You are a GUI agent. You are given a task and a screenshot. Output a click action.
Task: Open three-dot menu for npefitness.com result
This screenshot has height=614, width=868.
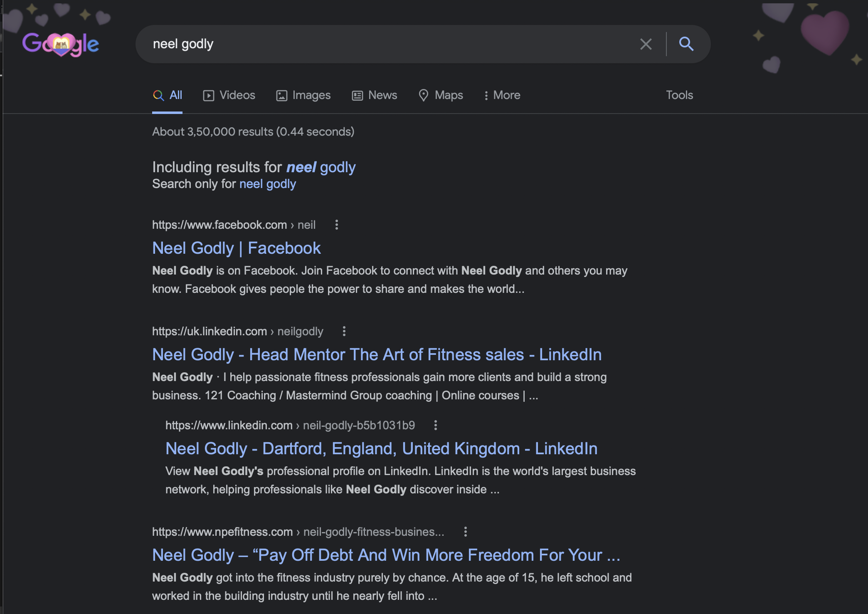pos(465,532)
